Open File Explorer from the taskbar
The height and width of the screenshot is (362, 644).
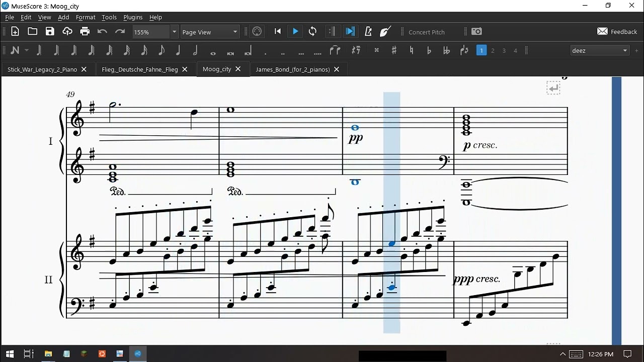(48, 354)
